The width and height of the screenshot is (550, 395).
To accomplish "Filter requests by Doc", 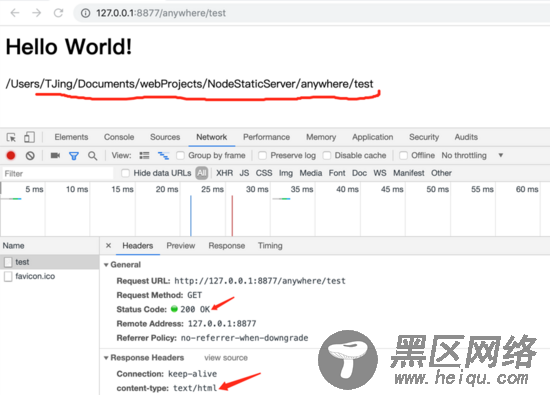I will (x=359, y=173).
